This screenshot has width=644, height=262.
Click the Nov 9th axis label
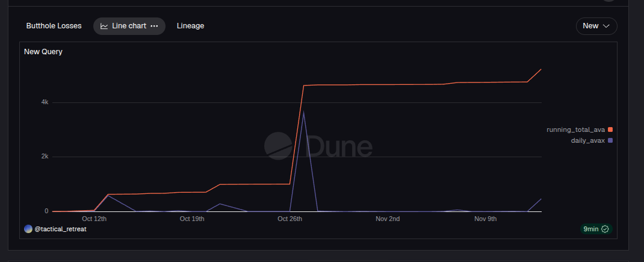click(486, 219)
